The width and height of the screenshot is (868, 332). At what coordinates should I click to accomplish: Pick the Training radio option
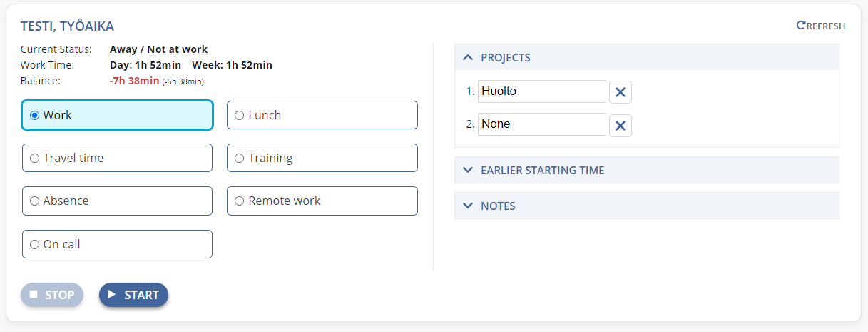[x=322, y=158]
